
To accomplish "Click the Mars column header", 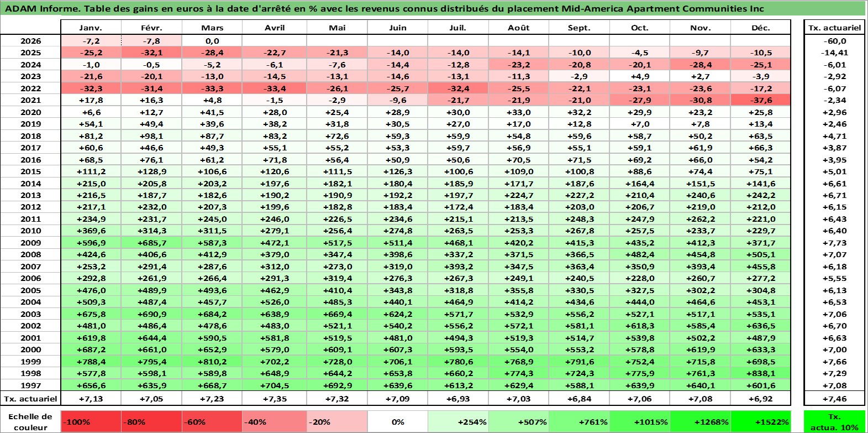I will (x=212, y=28).
